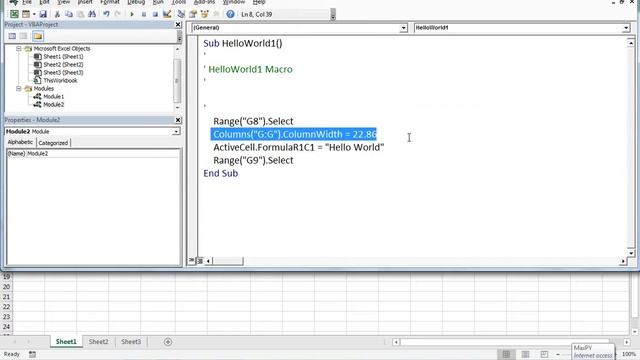Open the Object Browser toolbar icon
Image resolution: width=640 pixels, height=360 pixels.
(204, 14)
